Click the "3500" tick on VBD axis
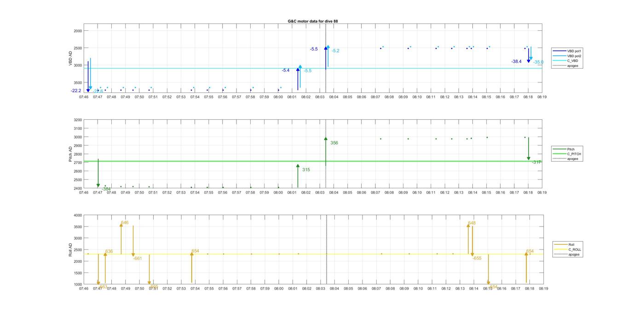This screenshot has width=644, height=319. [x=77, y=82]
